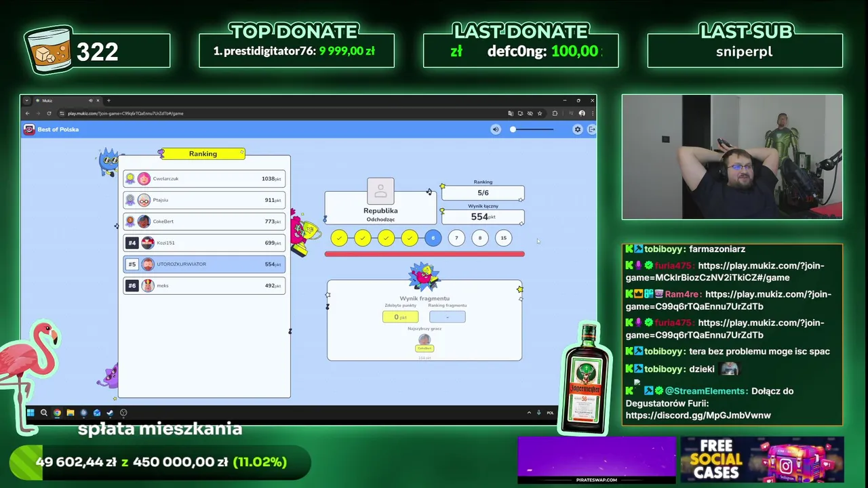Click the top donate prestidigitator76 panel
Image resolution: width=868 pixels, height=488 pixels.
coord(296,51)
